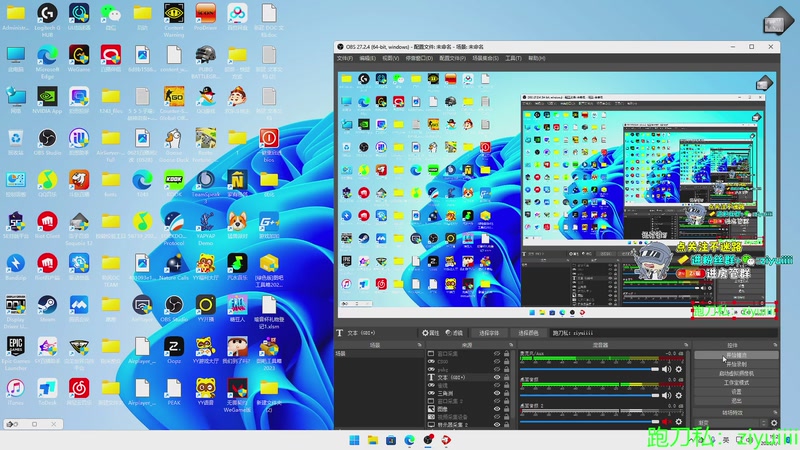Start the virtual camera with 启动虚拟摄像机

[736, 373]
